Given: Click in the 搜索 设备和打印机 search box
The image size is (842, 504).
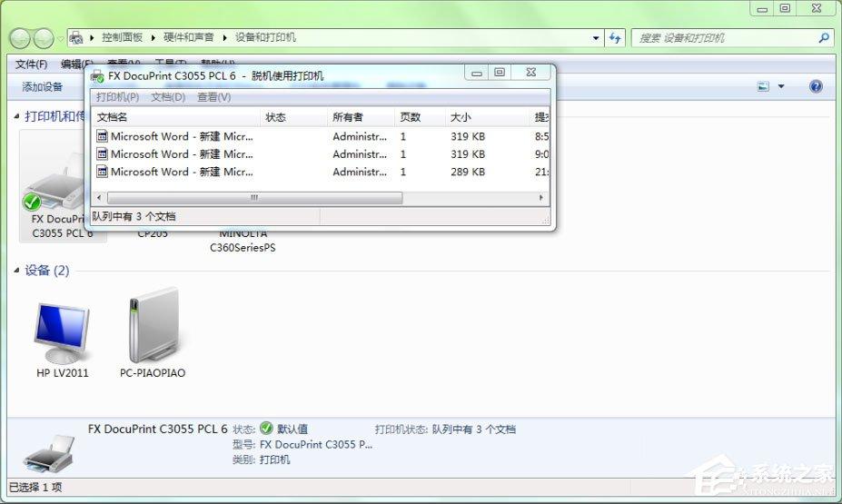Looking at the screenshot, I should tap(725, 38).
